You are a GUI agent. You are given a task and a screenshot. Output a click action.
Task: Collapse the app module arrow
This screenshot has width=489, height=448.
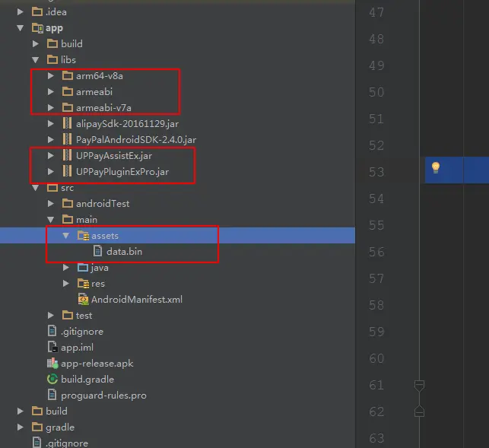click(x=21, y=28)
